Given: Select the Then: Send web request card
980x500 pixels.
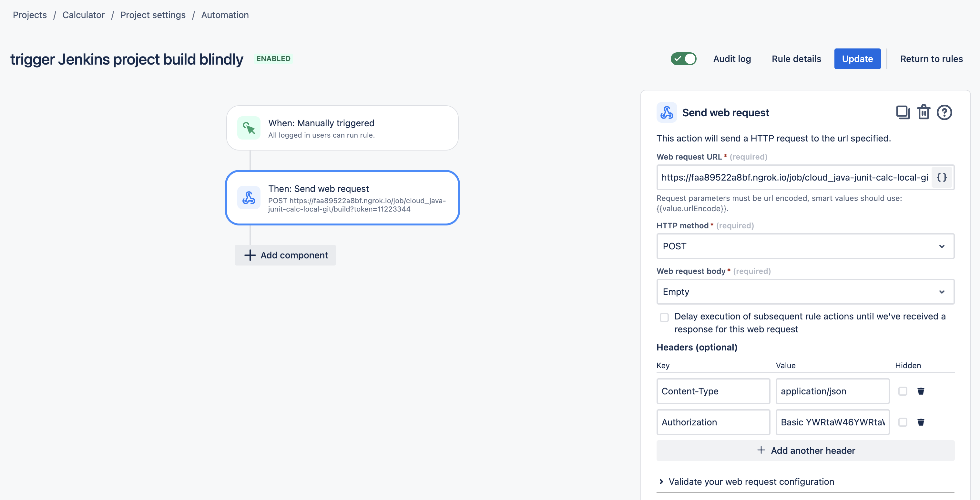Looking at the screenshot, I should click(342, 198).
